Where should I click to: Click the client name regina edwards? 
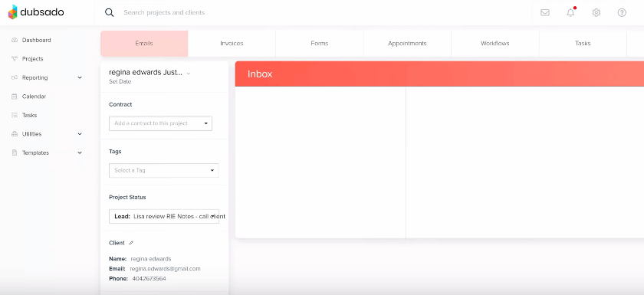pyautogui.click(x=151, y=259)
